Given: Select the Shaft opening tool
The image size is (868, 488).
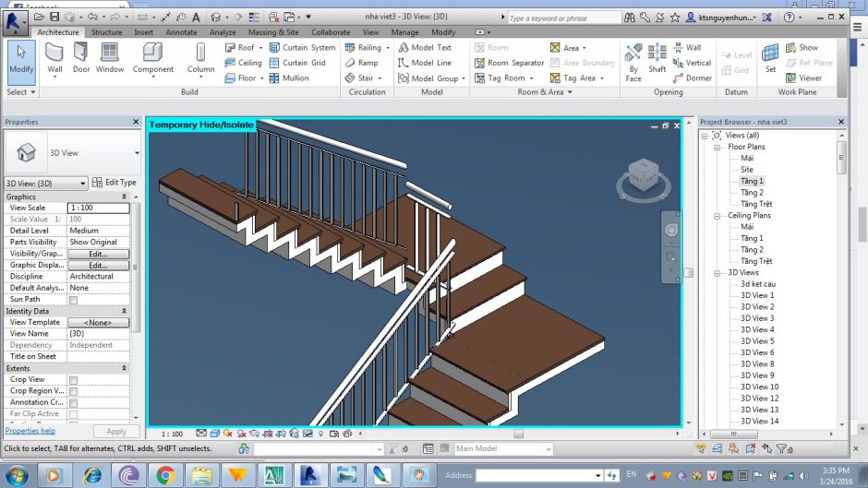Looking at the screenshot, I should pyautogui.click(x=657, y=57).
